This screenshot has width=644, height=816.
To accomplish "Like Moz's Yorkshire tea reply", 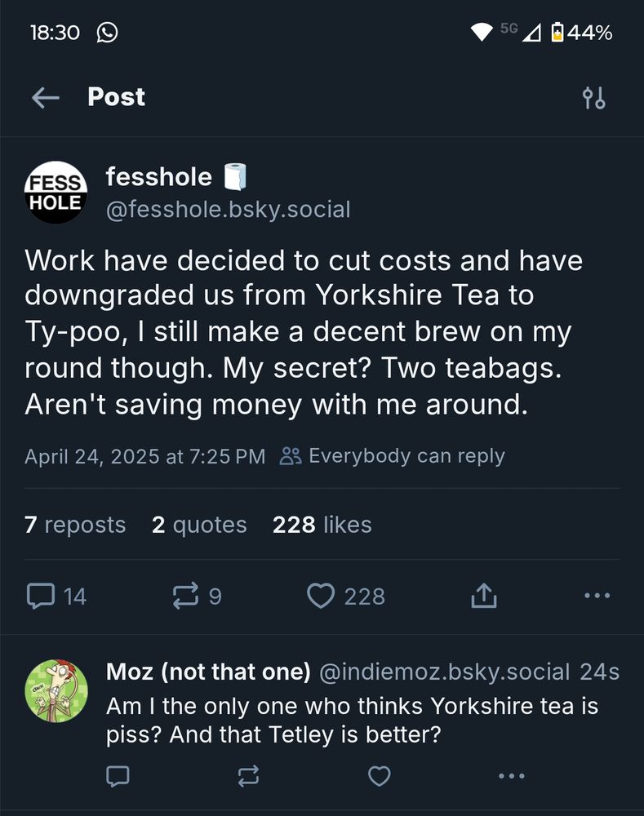I will pyautogui.click(x=379, y=777).
